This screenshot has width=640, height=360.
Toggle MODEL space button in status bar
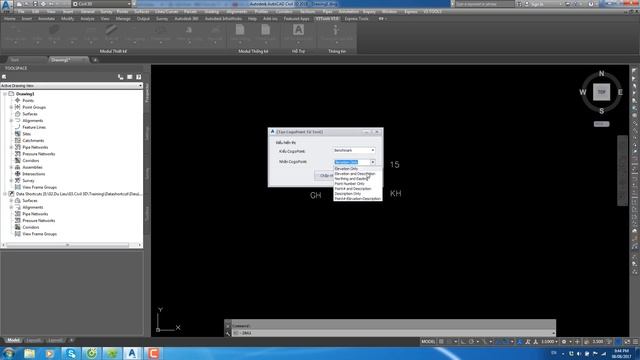point(428,342)
